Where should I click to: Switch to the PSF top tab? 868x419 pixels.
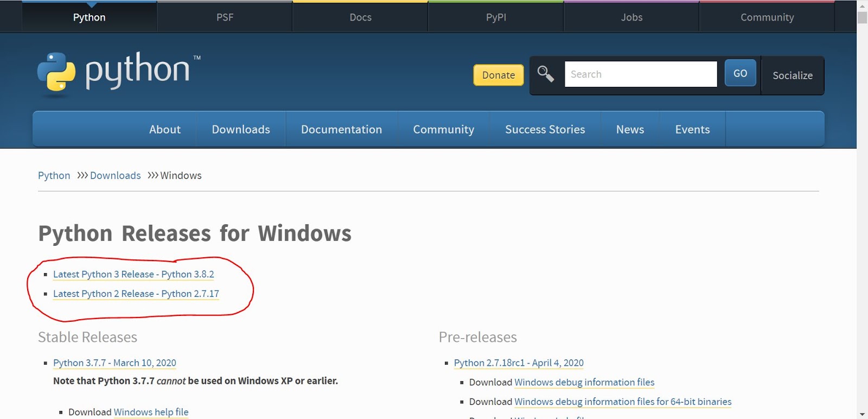[225, 17]
